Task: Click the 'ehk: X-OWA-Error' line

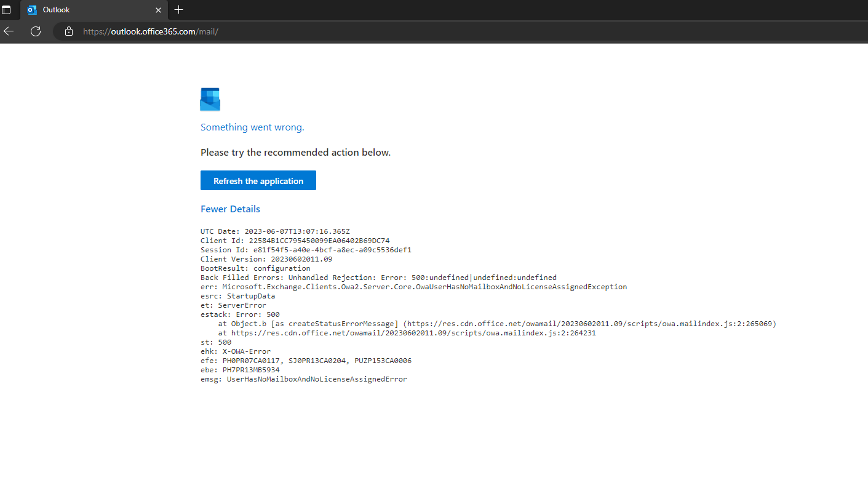Action: pyautogui.click(x=236, y=351)
